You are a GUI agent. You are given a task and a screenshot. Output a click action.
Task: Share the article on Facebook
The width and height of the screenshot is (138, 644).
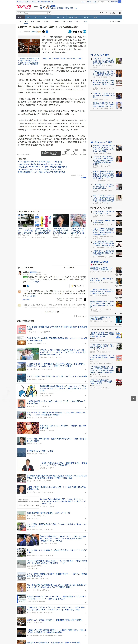coord(47,32)
